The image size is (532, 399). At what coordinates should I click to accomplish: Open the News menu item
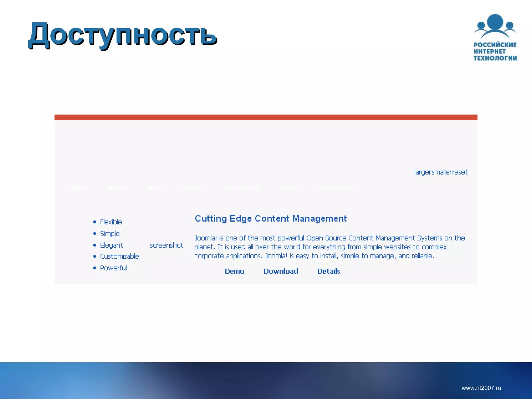[116, 188]
